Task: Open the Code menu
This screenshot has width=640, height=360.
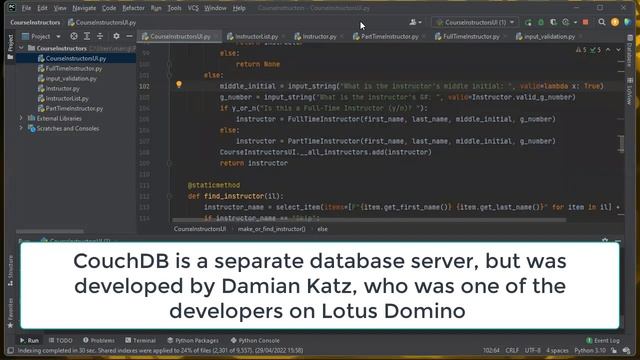Action: pos(109,8)
